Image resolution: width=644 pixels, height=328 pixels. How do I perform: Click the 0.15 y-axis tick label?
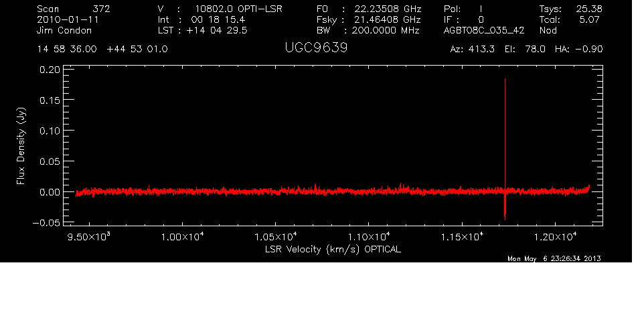(x=50, y=100)
